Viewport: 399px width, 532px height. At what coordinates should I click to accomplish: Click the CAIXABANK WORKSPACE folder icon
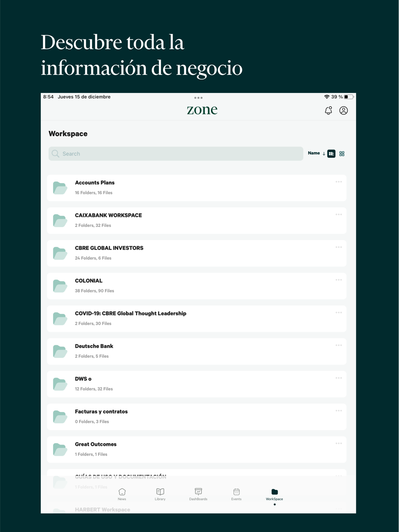pos(60,221)
